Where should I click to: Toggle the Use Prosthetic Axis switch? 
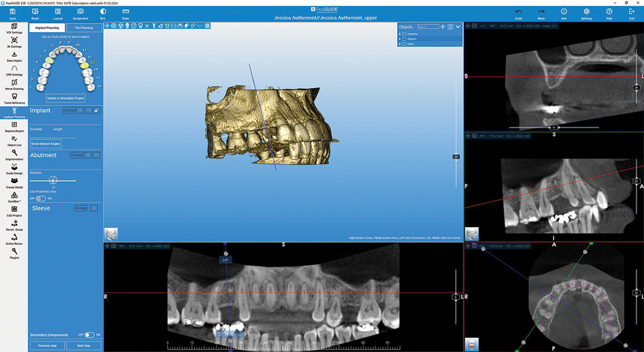[x=40, y=198]
